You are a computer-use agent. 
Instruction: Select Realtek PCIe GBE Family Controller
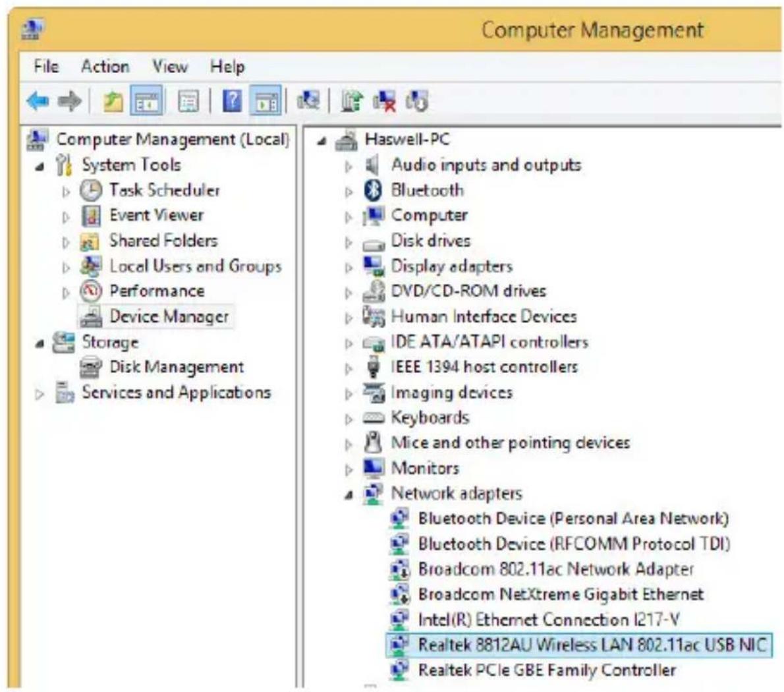(x=547, y=670)
